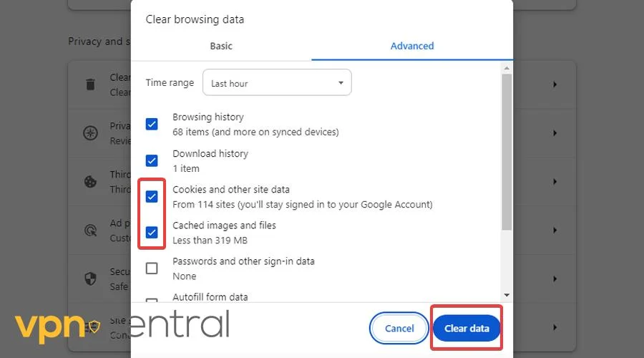Expand the arrow beside the trash icon row
This screenshot has height=358, width=644.
click(x=555, y=84)
